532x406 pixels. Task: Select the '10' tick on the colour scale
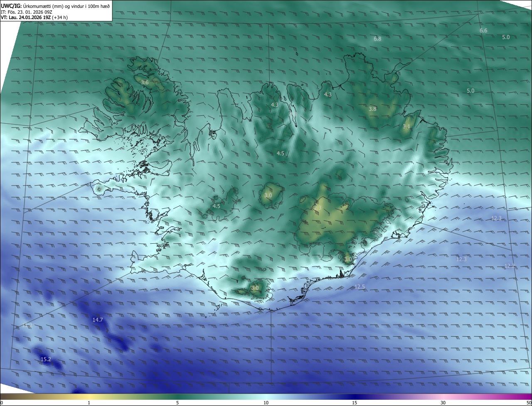pos(266,403)
